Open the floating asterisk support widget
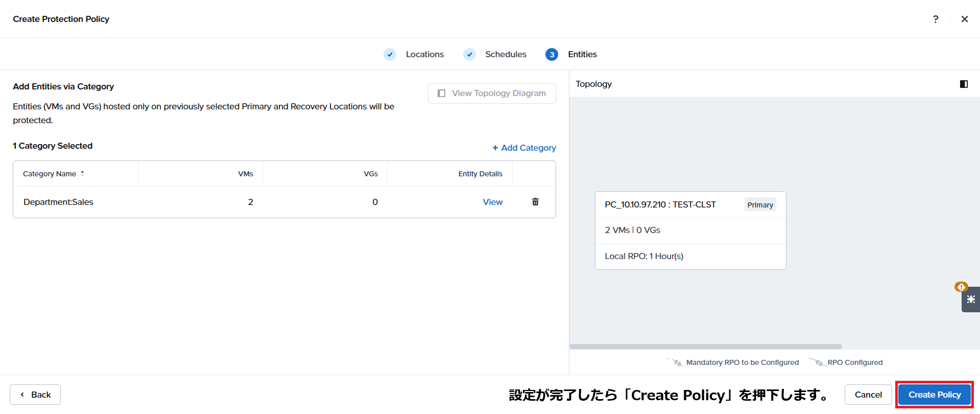 tap(970, 300)
